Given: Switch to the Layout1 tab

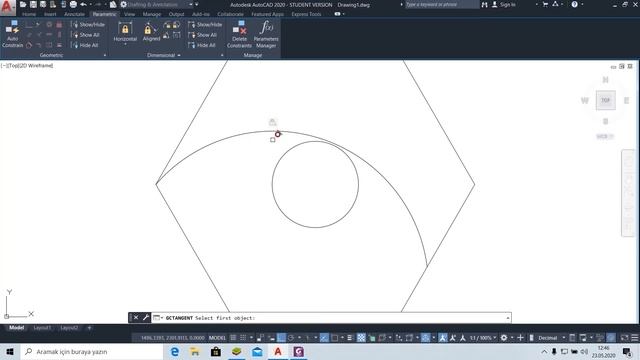Looking at the screenshot, I should 42,328.
